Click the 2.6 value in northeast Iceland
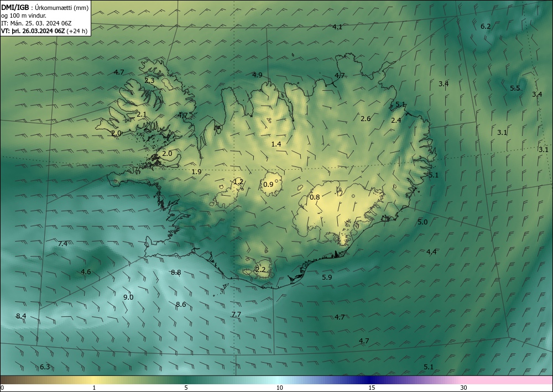The height and width of the screenshot is (392, 553). click(x=366, y=118)
